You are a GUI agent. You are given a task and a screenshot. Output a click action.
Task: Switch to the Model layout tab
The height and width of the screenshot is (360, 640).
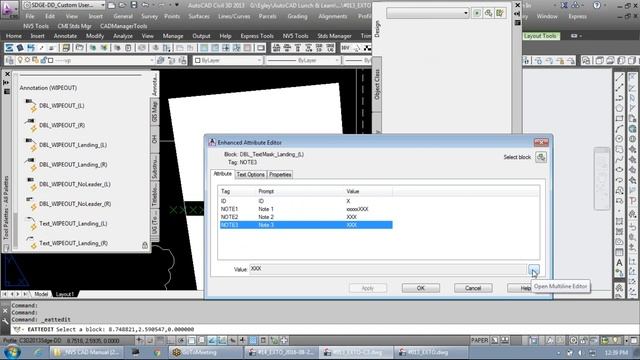(x=41, y=294)
